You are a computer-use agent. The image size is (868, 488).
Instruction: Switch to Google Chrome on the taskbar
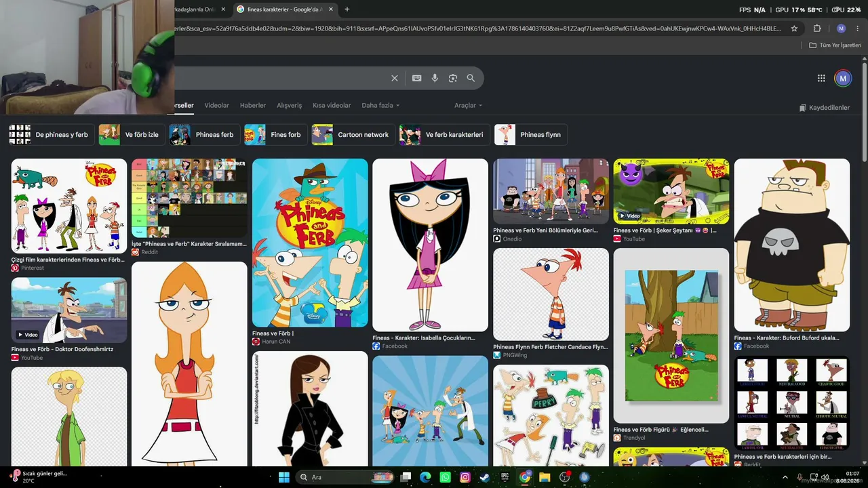525,477
